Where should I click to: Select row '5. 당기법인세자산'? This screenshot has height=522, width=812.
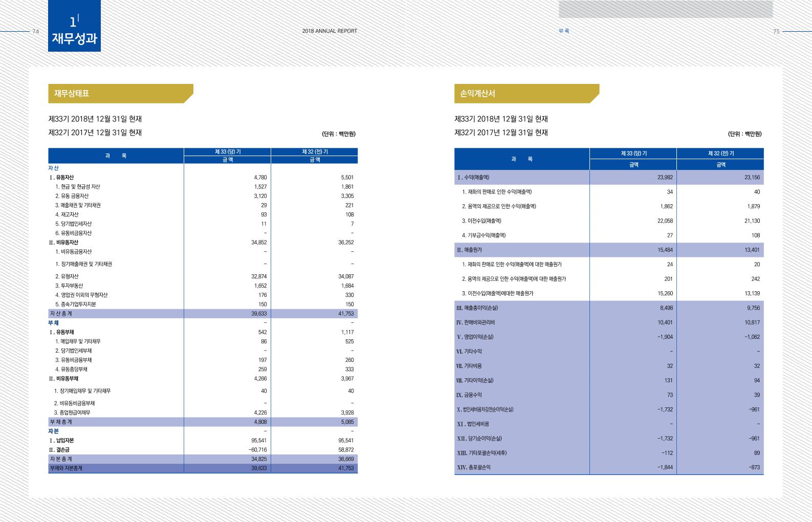[203, 224]
